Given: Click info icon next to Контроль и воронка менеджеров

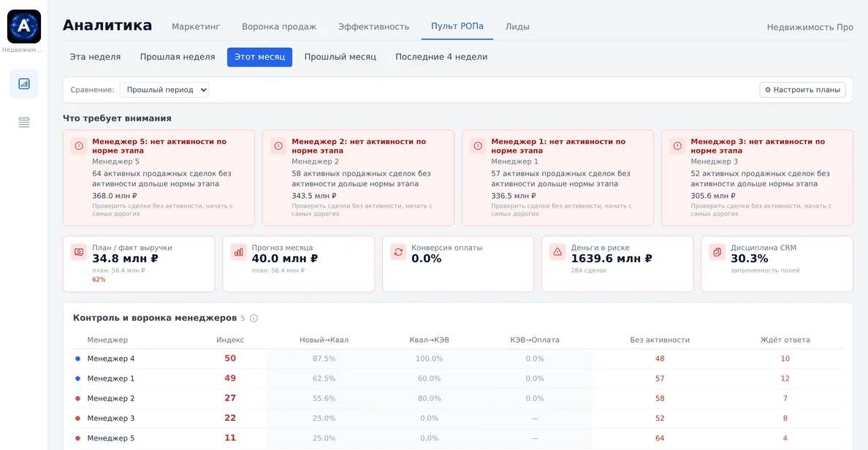Looking at the screenshot, I should point(254,319).
